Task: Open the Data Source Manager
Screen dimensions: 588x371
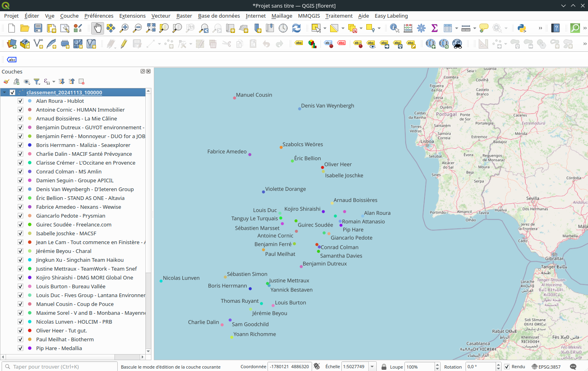Action: 12,44
